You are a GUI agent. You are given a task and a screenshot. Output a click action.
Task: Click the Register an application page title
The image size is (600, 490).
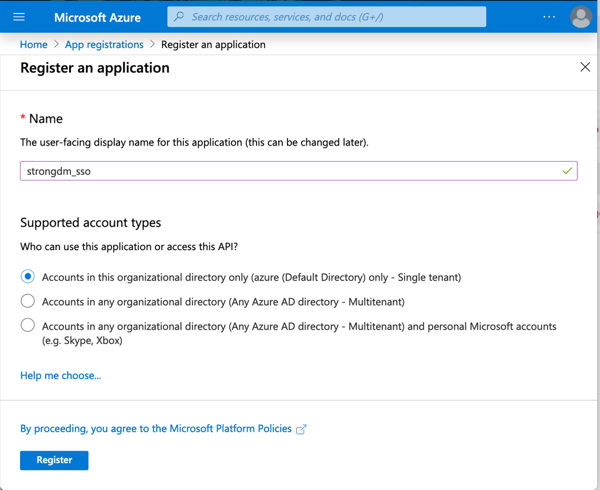point(95,68)
